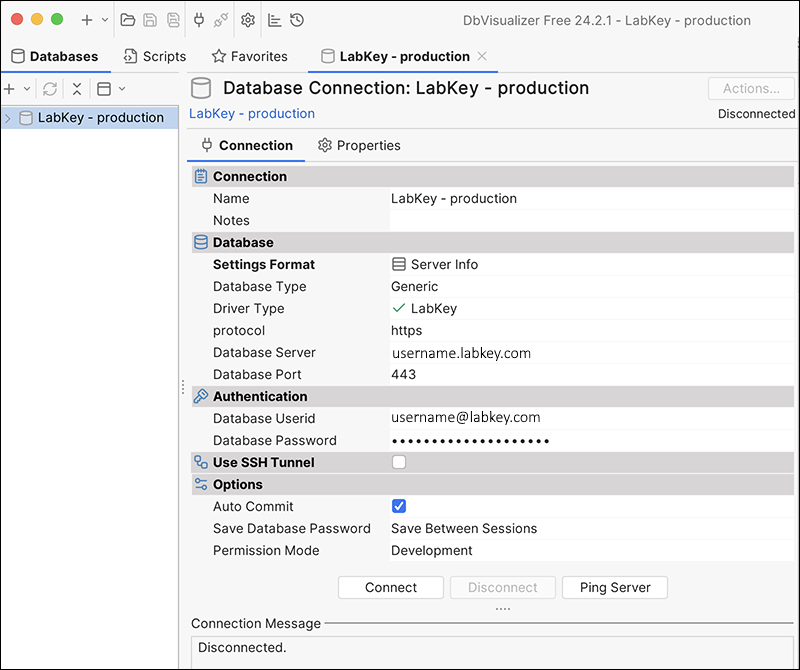The image size is (800, 670).
Task: Open the history clock icon in toolbar
Action: pos(297,20)
